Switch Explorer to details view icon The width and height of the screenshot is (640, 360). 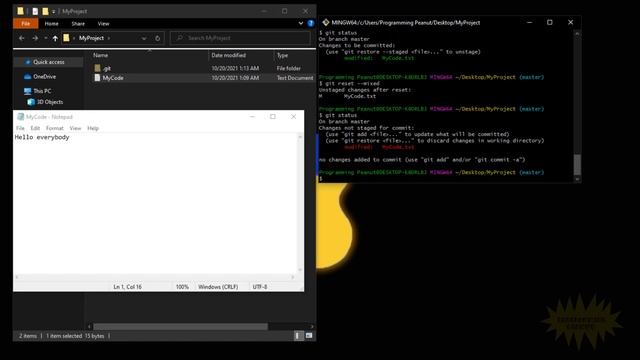click(x=298, y=336)
